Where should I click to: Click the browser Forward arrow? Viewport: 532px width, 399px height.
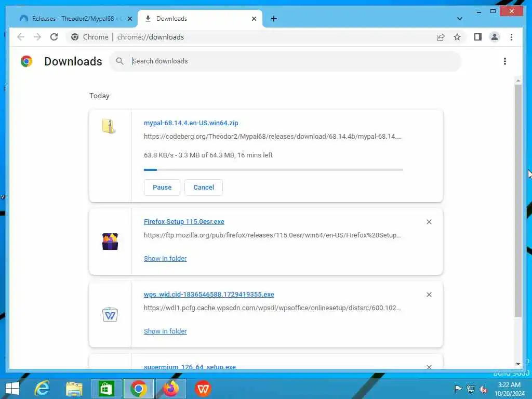pos(37,37)
